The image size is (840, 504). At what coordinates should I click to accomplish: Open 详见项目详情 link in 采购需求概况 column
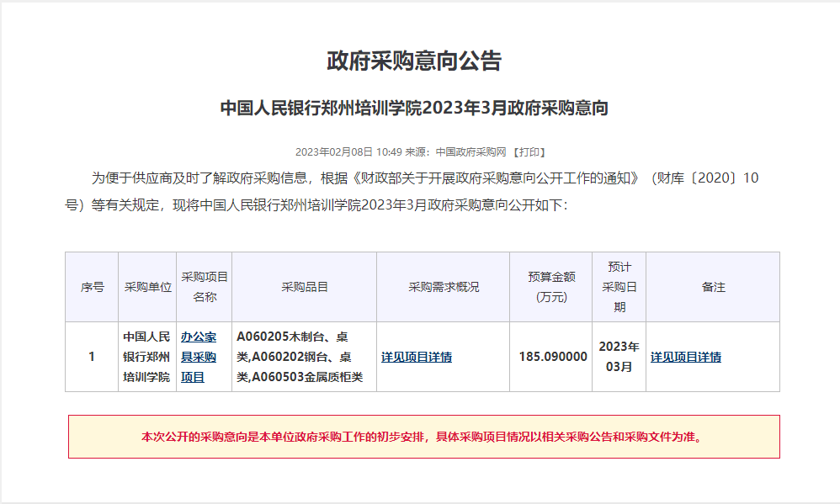click(417, 357)
